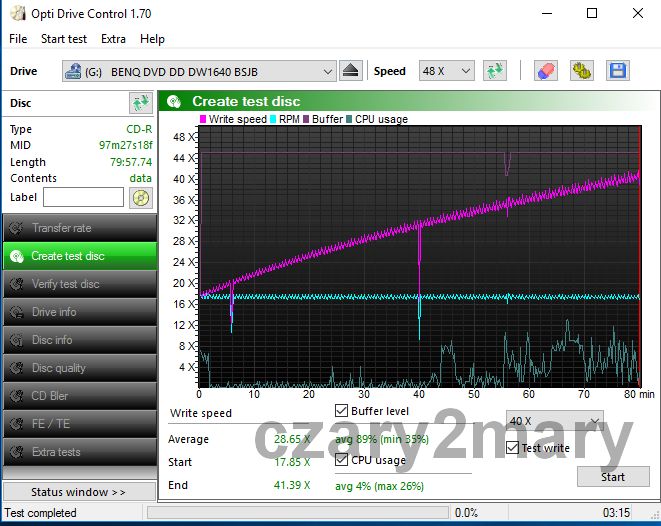Screen dimensions: 661x526
Task: Click the eject disc icon
Action: coord(350,71)
